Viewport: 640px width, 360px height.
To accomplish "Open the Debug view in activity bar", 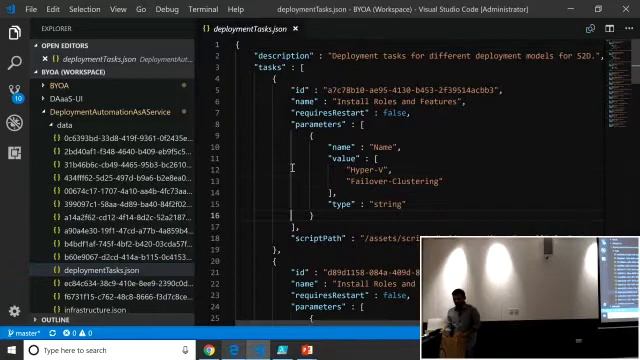I will (x=15, y=123).
